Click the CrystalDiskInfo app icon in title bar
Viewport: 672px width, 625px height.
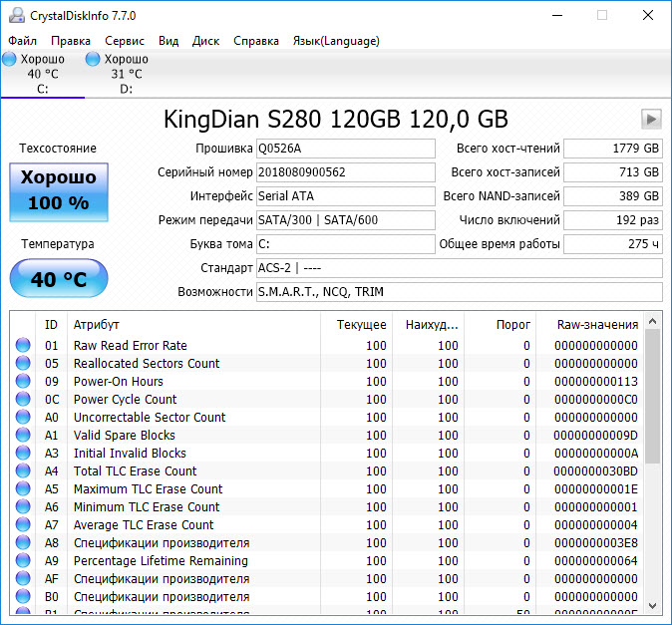click(x=17, y=15)
